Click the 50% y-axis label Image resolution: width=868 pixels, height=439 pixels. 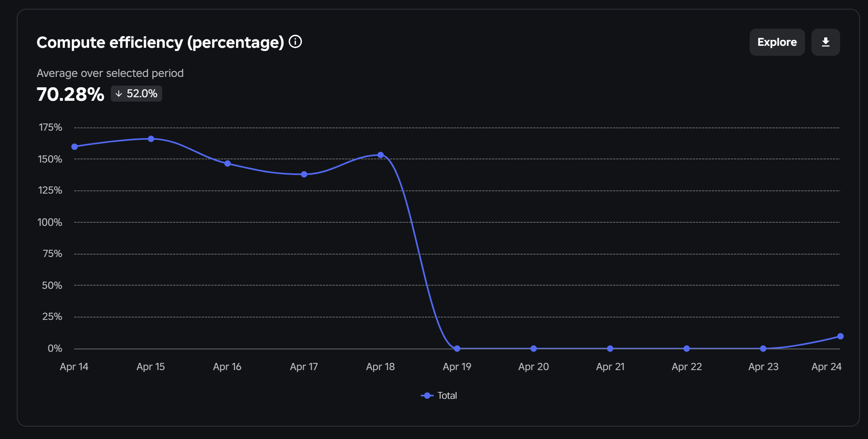[52, 286]
